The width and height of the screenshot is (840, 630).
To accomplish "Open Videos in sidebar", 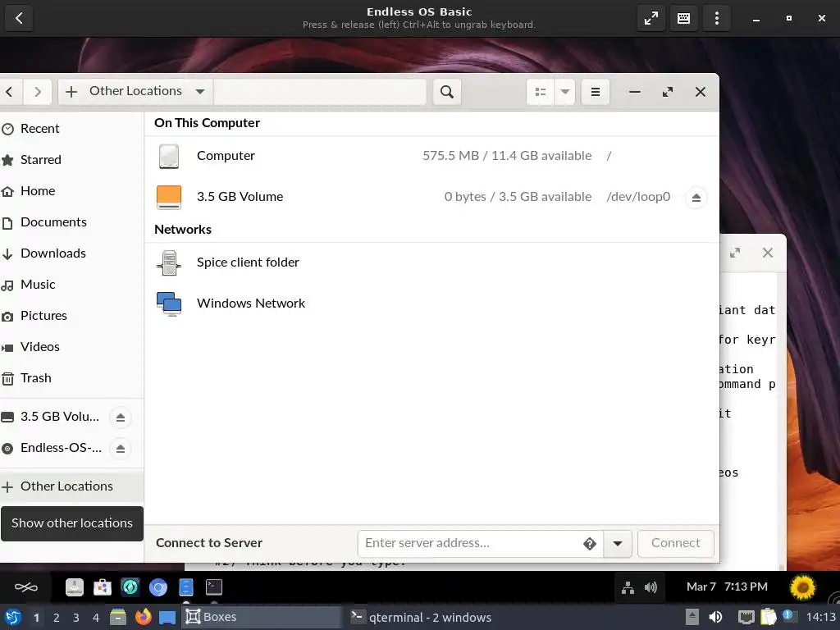I will coord(72,347).
